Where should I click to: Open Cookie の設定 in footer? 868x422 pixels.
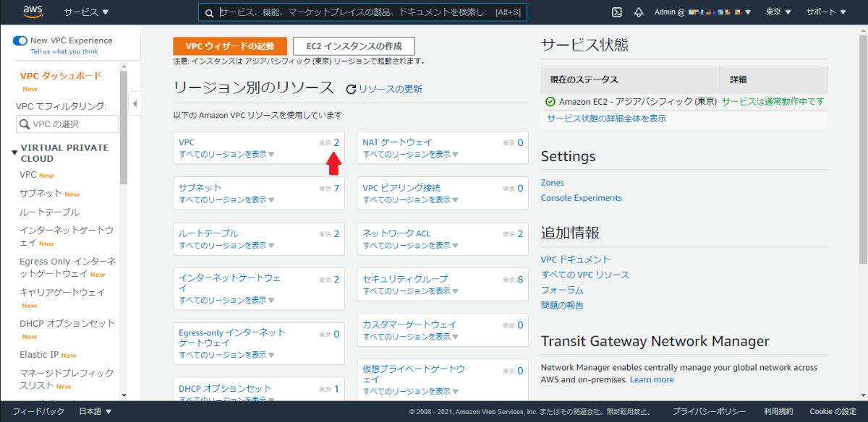(833, 411)
